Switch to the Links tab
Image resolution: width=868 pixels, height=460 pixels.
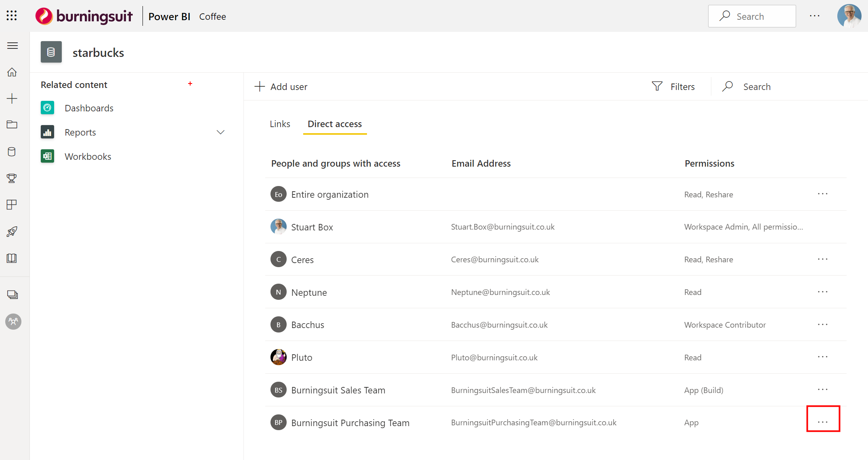pyautogui.click(x=280, y=124)
